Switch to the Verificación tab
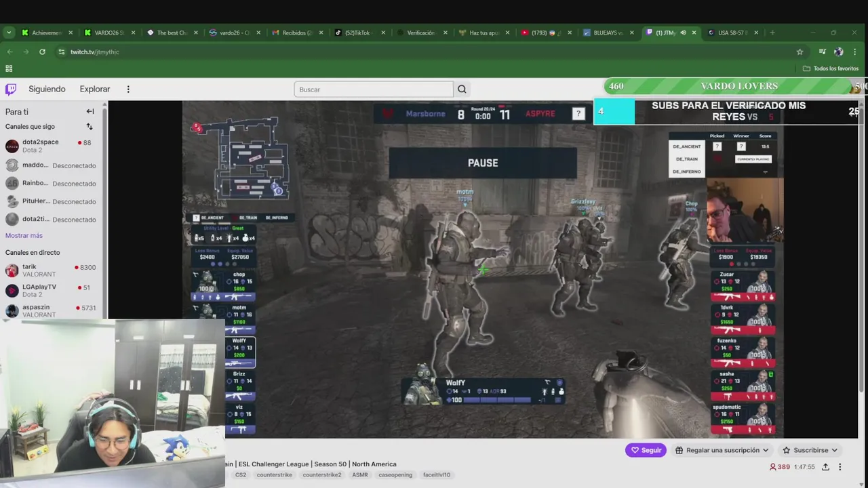This screenshot has width=868, height=488. click(x=420, y=33)
